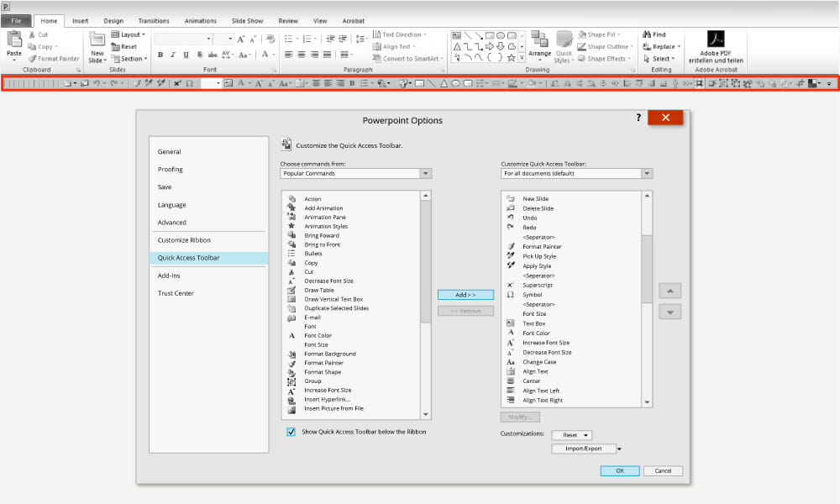The width and height of the screenshot is (840, 504).
Task: Select Draw Vertical Text Box command
Action: click(x=333, y=299)
